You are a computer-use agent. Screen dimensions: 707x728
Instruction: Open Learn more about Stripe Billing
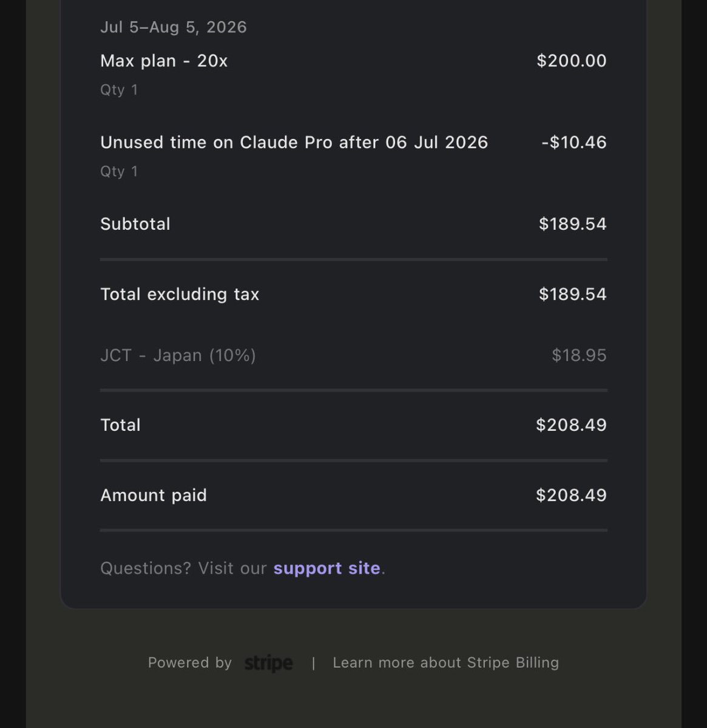(x=445, y=662)
